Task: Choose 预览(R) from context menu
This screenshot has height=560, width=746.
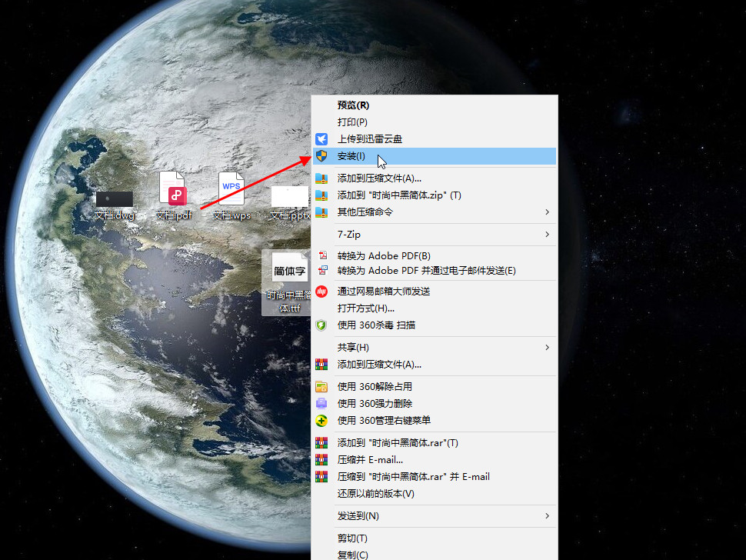Action: click(353, 105)
